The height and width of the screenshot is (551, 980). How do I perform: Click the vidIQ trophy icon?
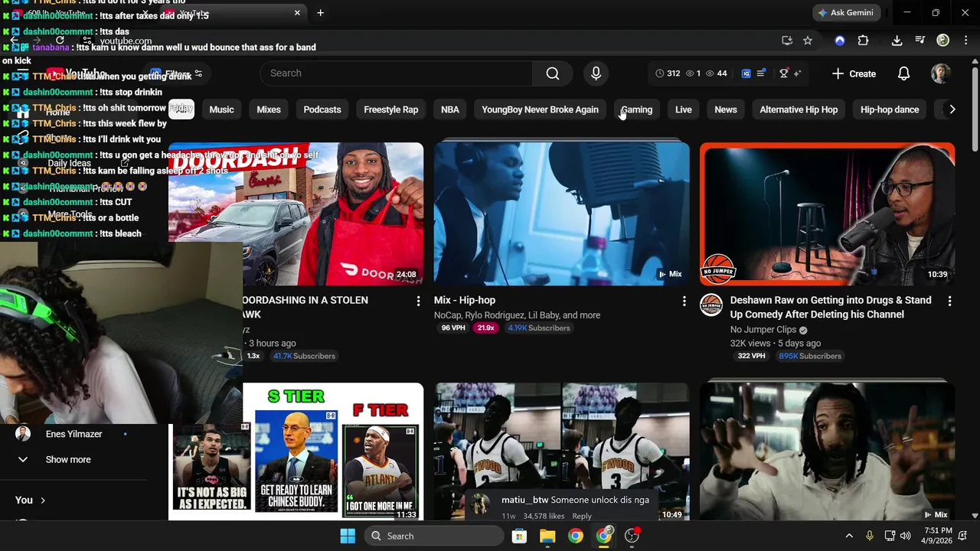point(783,73)
